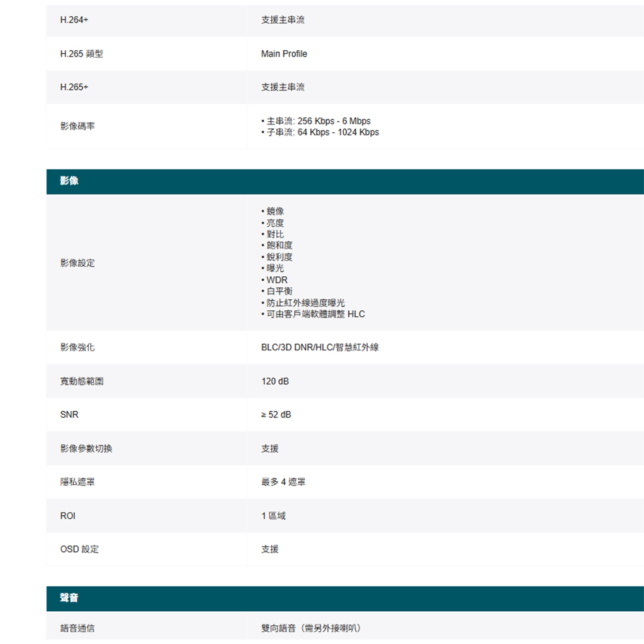644x644 pixels.
Task: Click the SNR row label
Action: (70, 415)
